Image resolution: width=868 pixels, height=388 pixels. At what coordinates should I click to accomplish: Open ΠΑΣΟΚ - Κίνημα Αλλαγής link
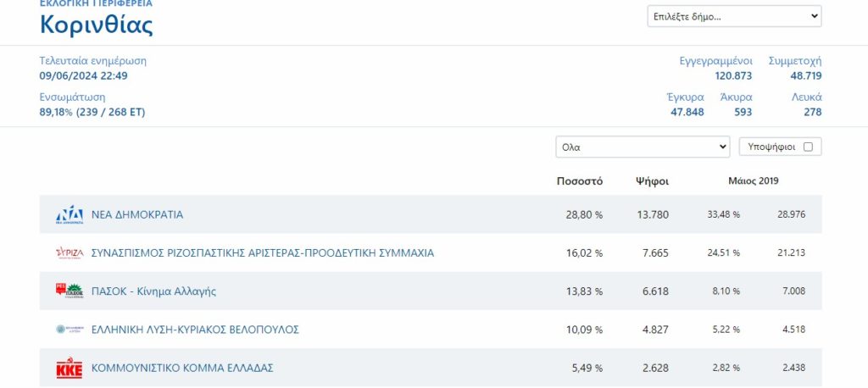tap(153, 291)
